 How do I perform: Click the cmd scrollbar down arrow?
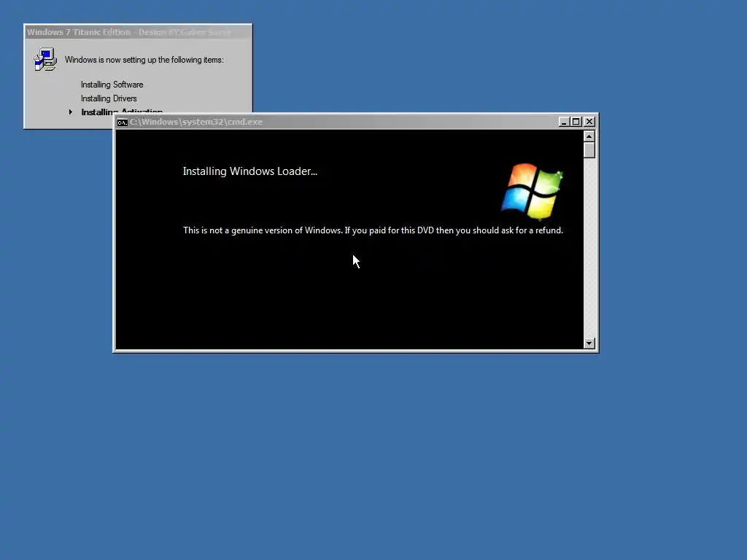[589, 343]
